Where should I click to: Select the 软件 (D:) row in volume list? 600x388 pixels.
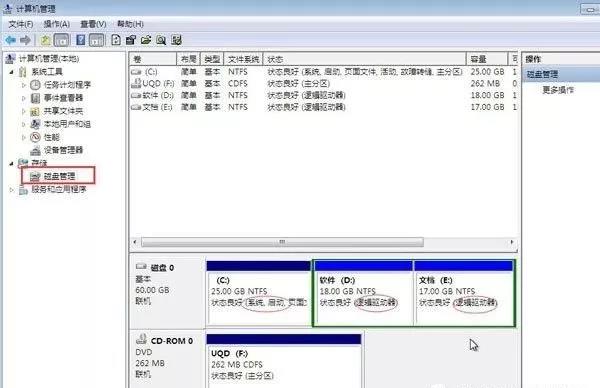pos(324,95)
